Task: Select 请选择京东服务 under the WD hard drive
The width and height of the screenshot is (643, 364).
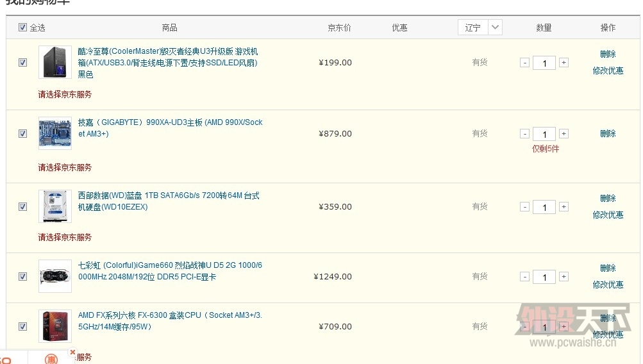Action: click(65, 237)
